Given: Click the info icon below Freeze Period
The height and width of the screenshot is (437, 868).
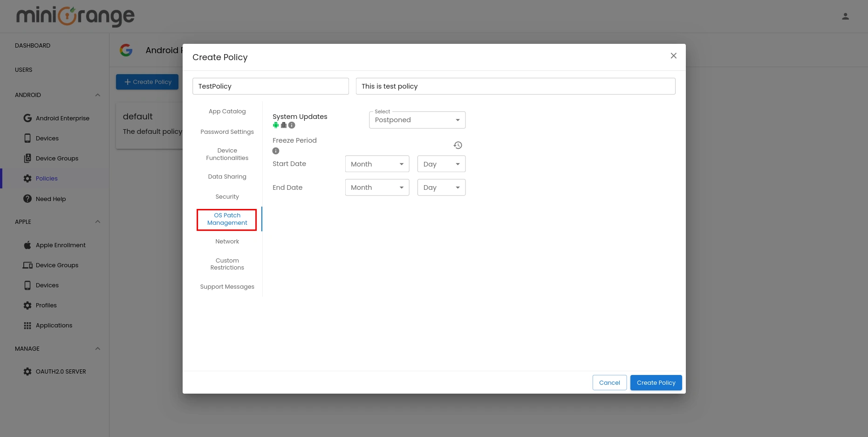Looking at the screenshot, I should (275, 151).
